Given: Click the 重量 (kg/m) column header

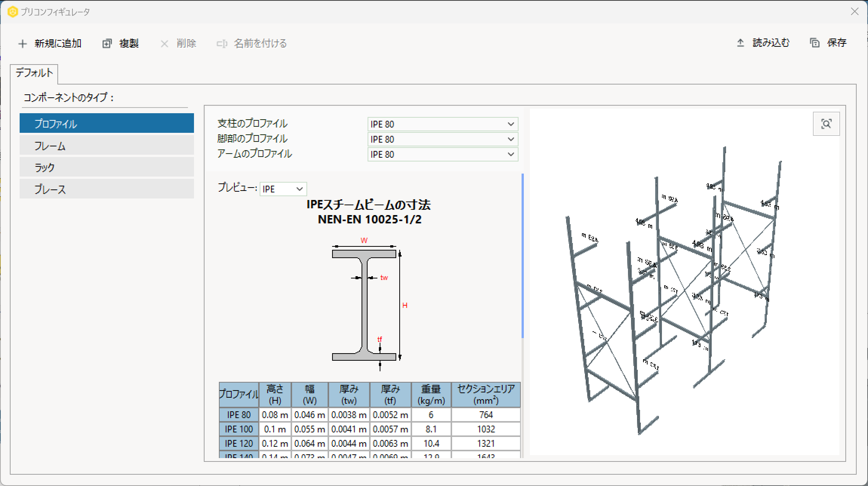Looking at the screenshot, I should click(431, 395).
